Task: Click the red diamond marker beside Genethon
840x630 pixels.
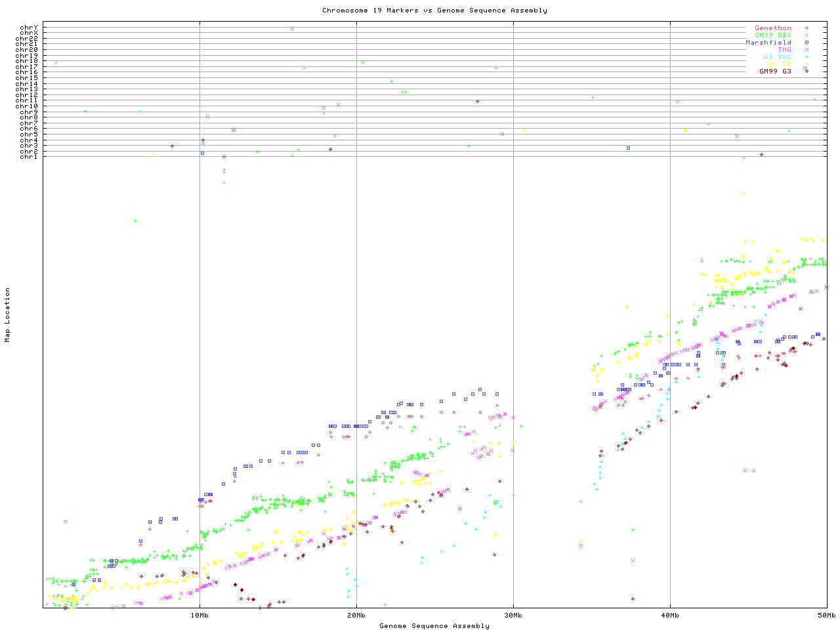Action: click(806, 28)
